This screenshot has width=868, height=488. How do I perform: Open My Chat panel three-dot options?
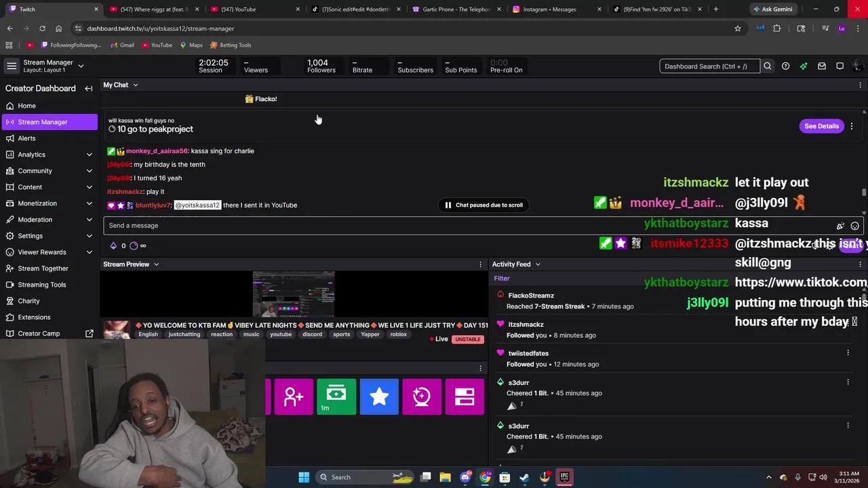(860, 85)
